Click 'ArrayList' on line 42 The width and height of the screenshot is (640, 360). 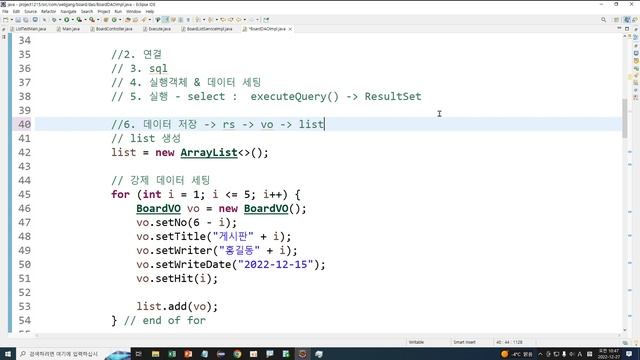coord(209,152)
